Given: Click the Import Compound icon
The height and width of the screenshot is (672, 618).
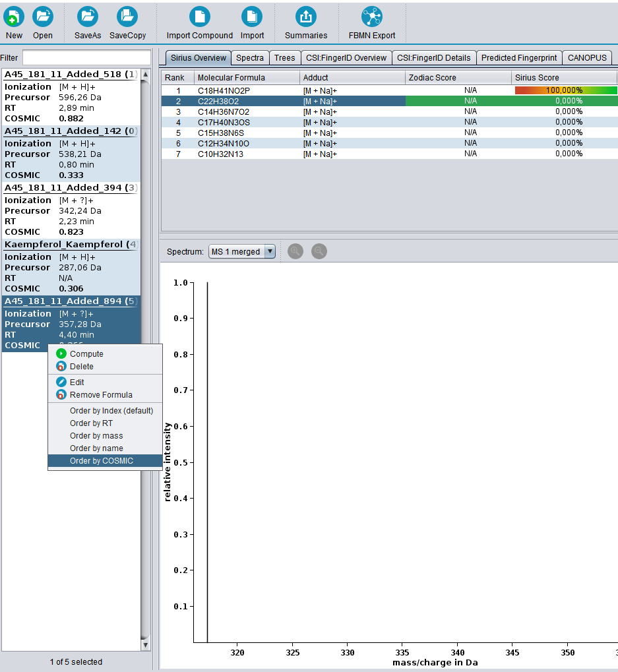Looking at the screenshot, I should pos(200,17).
